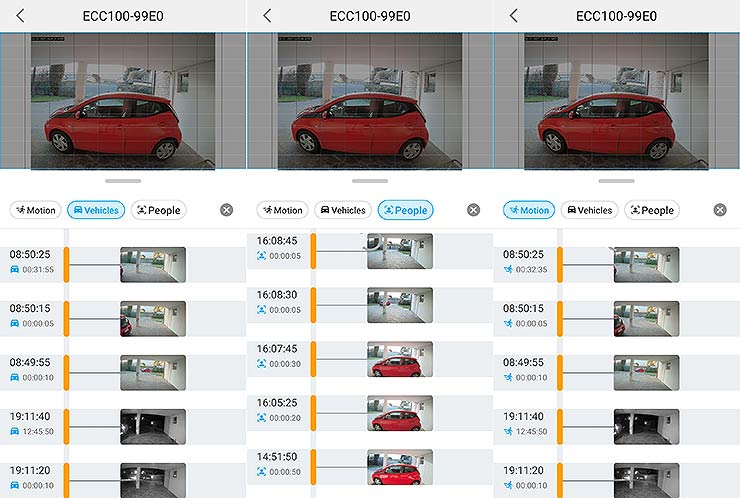The width and height of the screenshot is (740, 498).
Task: Toggle off the highlighted Motion filter chip
Action: tap(528, 210)
